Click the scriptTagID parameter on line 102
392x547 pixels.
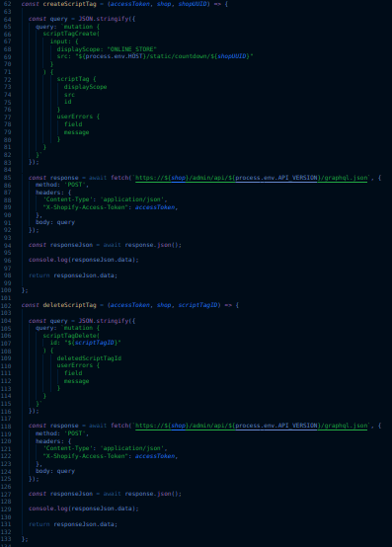tap(197, 305)
